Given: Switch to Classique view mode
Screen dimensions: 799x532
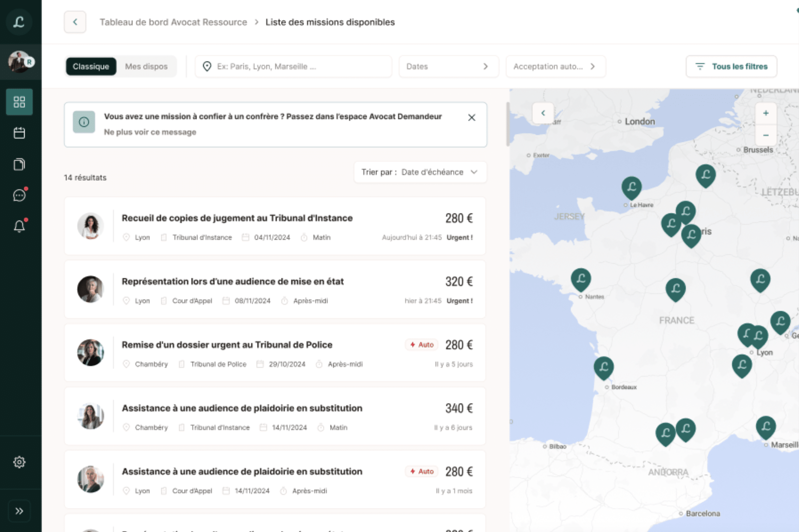Looking at the screenshot, I should tap(91, 66).
